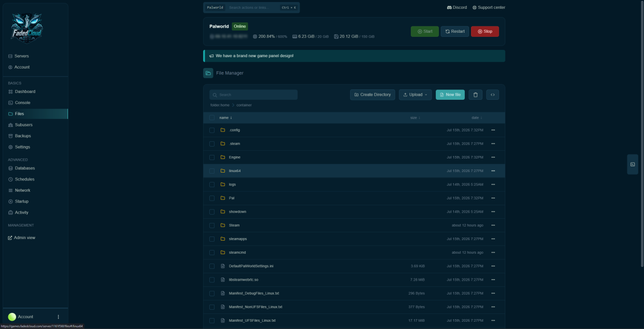The width and height of the screenshot is (644, 329).
Task: Open the Upload dropdown
Action: pos(415,95)
